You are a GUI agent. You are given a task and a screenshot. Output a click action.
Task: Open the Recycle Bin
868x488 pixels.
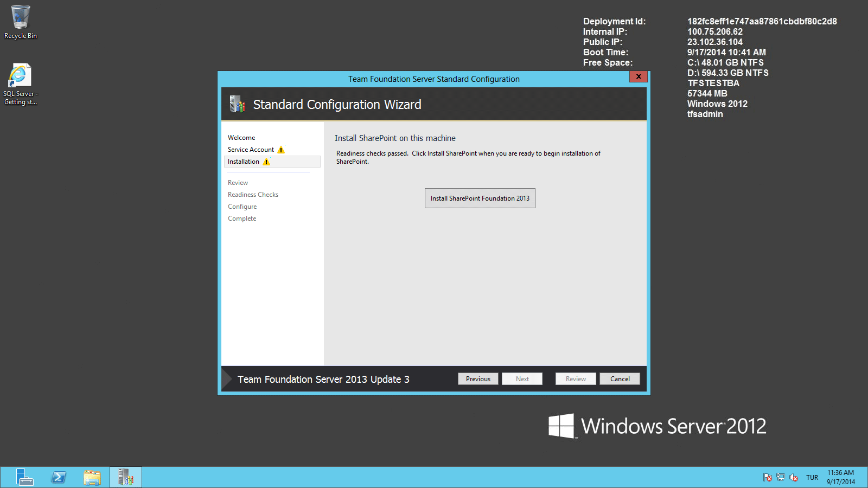pyautogui.click(x=20, y=16)
